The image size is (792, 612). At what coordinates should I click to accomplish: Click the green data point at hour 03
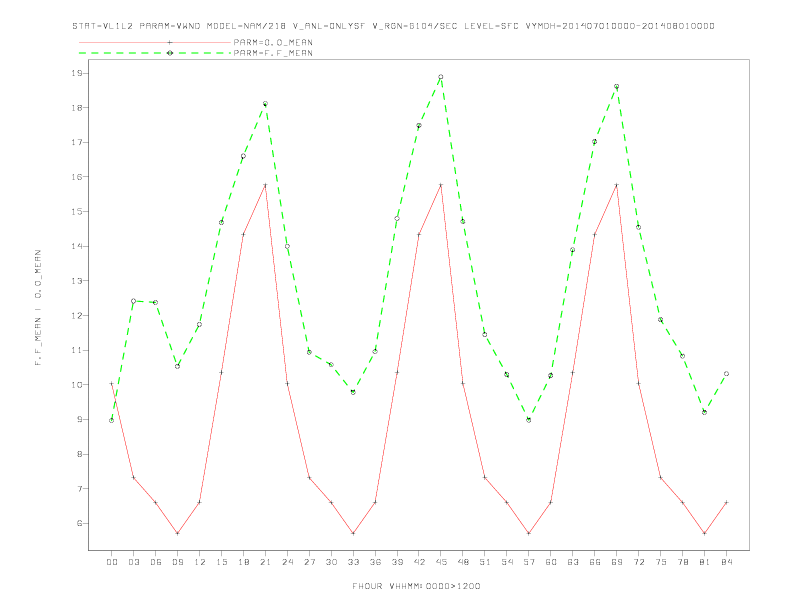(133, 301)
